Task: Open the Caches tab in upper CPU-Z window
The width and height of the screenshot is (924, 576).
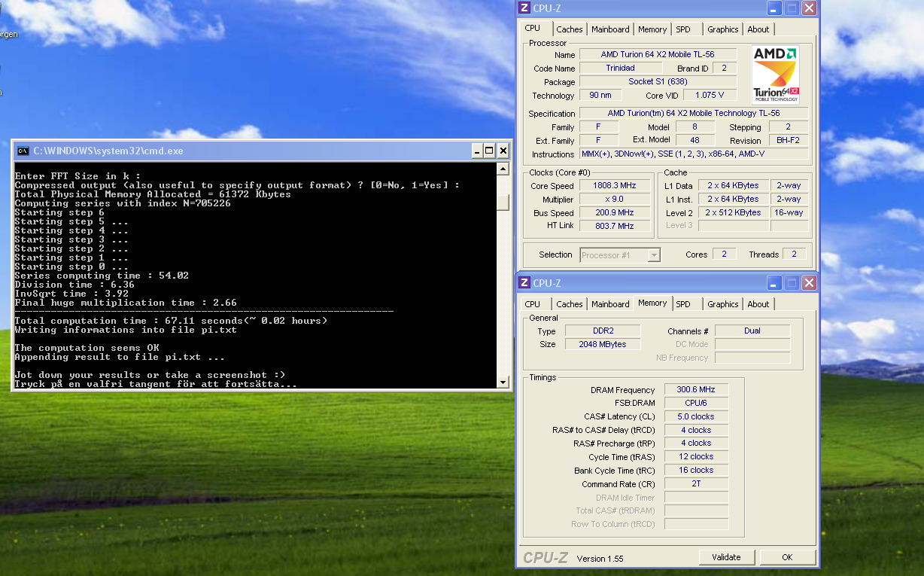Action: (570, 29)
